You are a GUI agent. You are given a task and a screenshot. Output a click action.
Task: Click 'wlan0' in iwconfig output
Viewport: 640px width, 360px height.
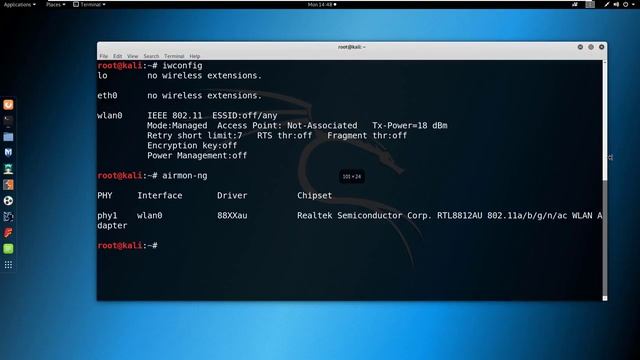tap(109, 116)
